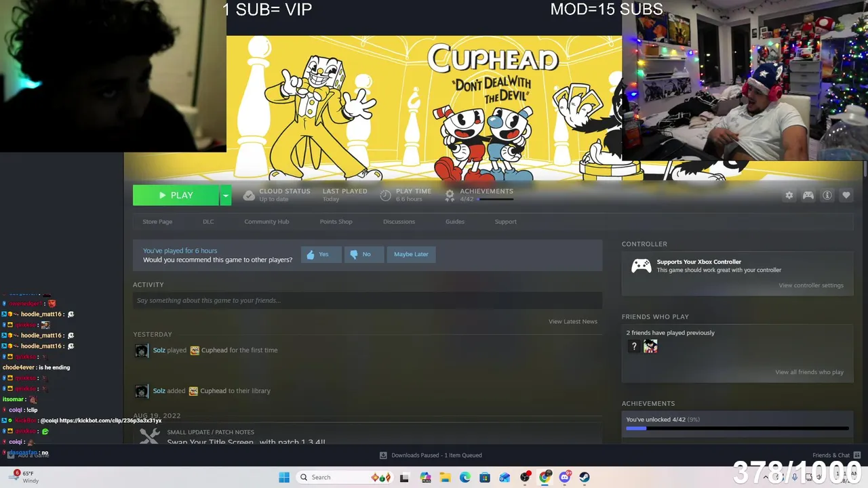868x488 pixels.
Task: Open Chrome from taskbar
Action: [x=545, y=477]
